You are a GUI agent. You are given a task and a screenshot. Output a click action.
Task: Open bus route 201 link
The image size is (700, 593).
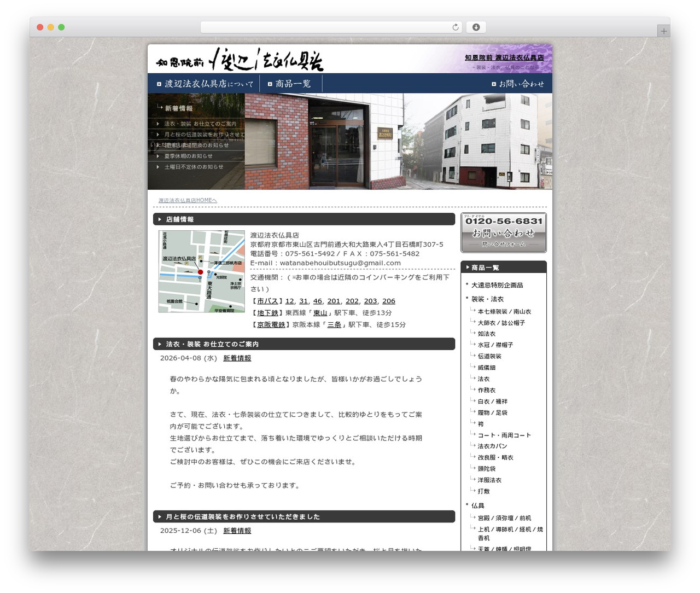tap(334, 301)
